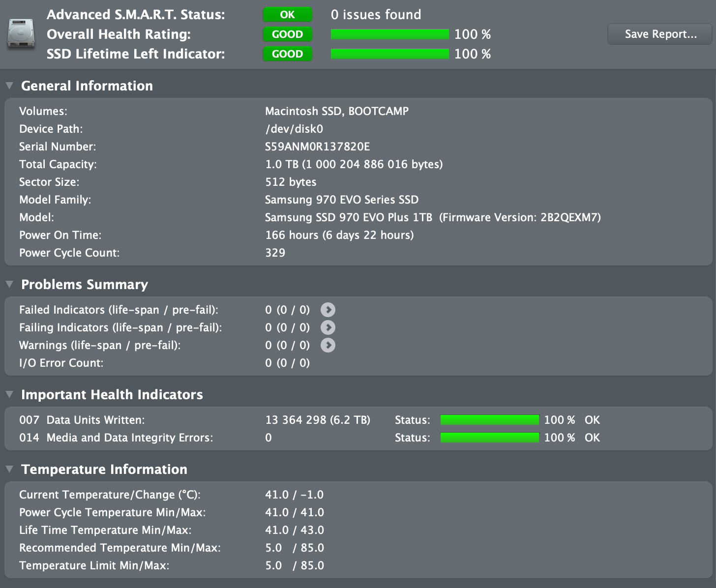Open details arrow for Failing Indicators

point(328,327)
